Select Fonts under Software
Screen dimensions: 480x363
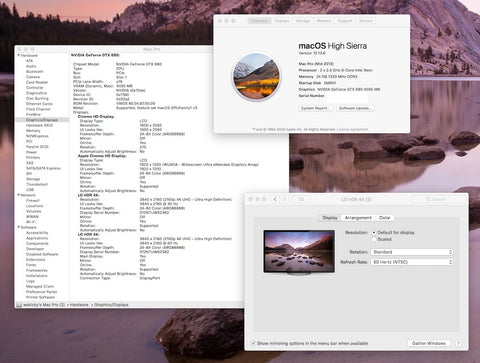click(31, 265)
